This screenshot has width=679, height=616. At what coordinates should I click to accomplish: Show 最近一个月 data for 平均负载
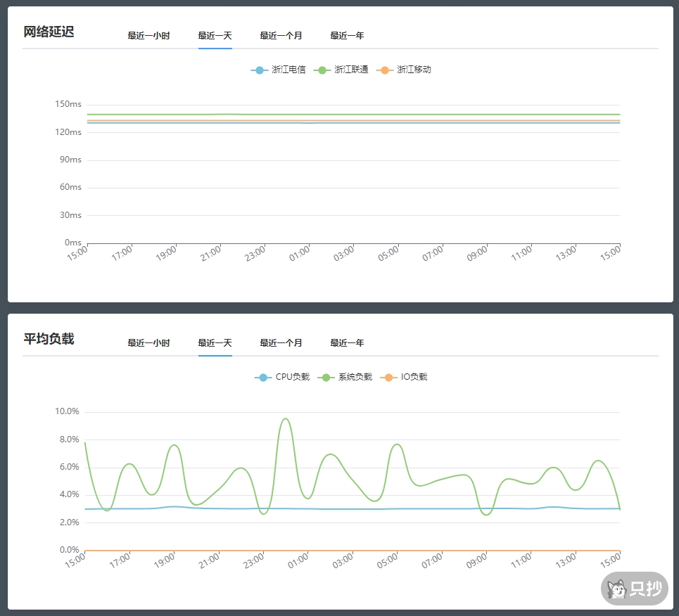click(281, 343)
